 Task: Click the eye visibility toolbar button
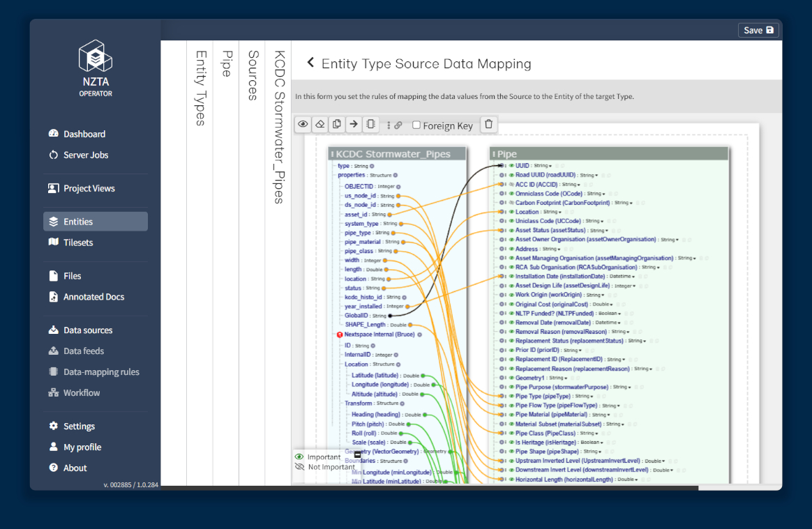coord(303,124)
